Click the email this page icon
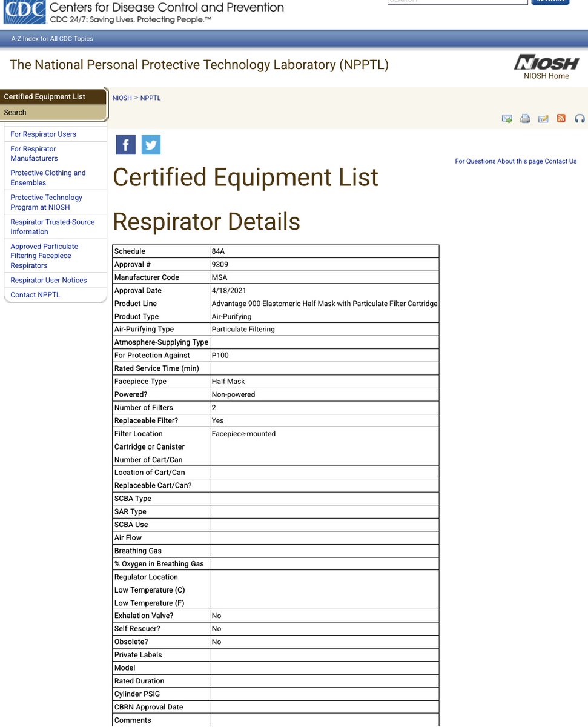This screenshot has height=727, width=588. coord(507,119)
